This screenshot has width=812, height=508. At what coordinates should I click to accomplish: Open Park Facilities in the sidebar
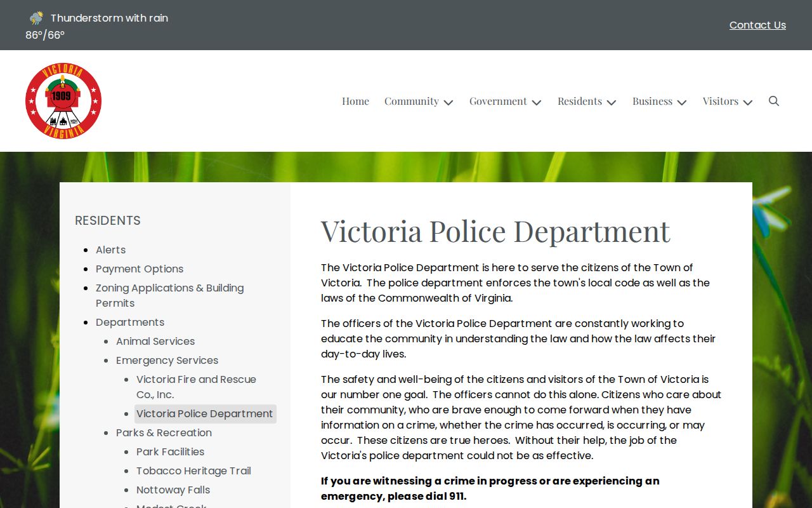pos(171,451)
